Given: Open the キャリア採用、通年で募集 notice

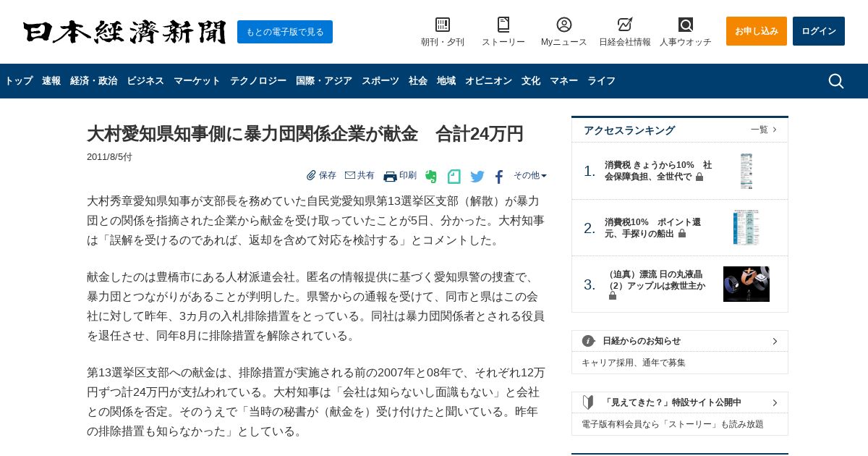Looking at the screenshot, I should point(634,363).
